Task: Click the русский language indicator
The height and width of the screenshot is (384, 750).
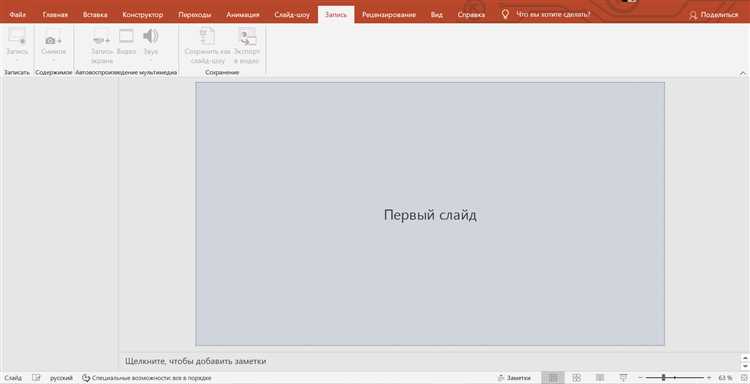Action: (x=61, y=378)
